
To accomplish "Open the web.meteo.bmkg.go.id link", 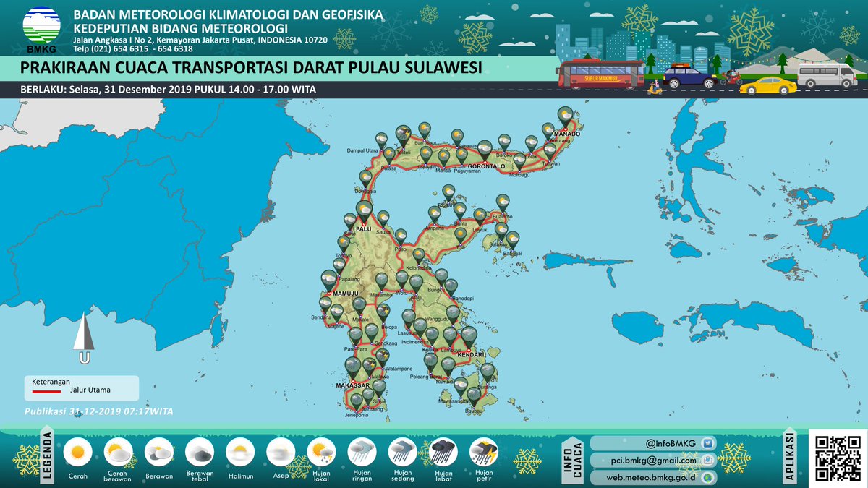I will 652,476.
